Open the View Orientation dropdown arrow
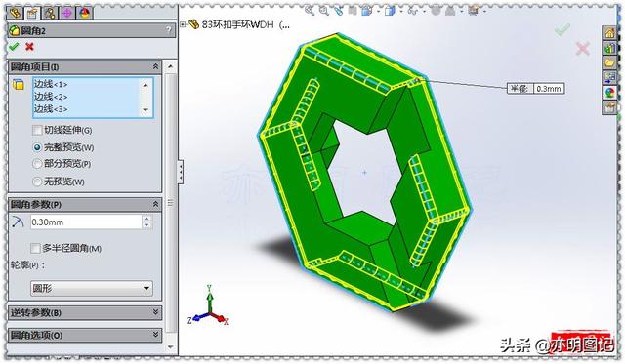This screenshot has height=364, width=625. click(x=379, y=11)
